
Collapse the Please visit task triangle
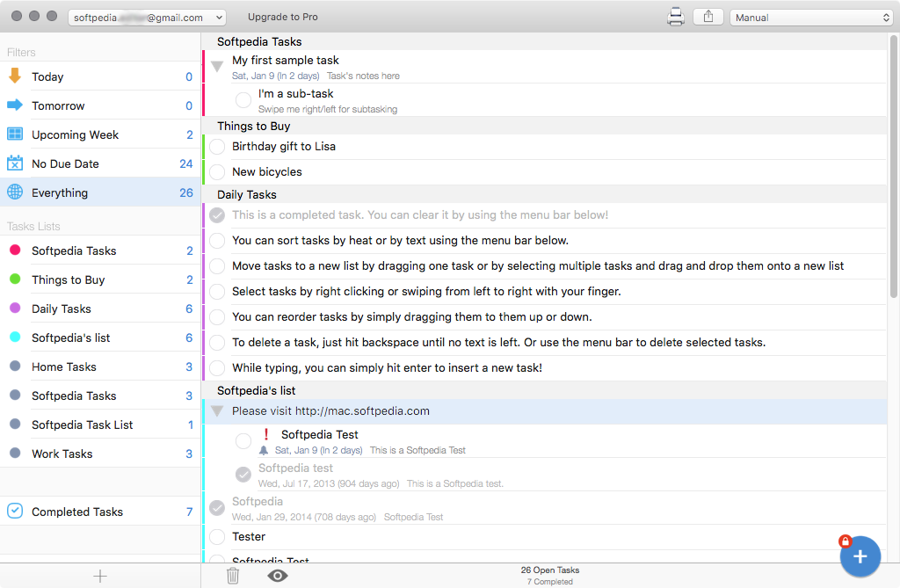[217, 411]
